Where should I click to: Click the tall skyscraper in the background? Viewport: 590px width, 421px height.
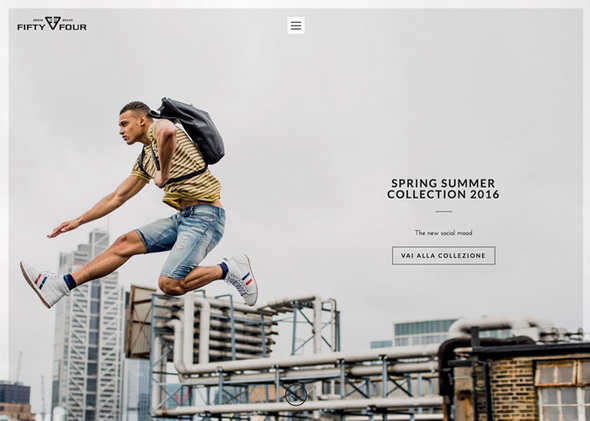pos(88,324)
